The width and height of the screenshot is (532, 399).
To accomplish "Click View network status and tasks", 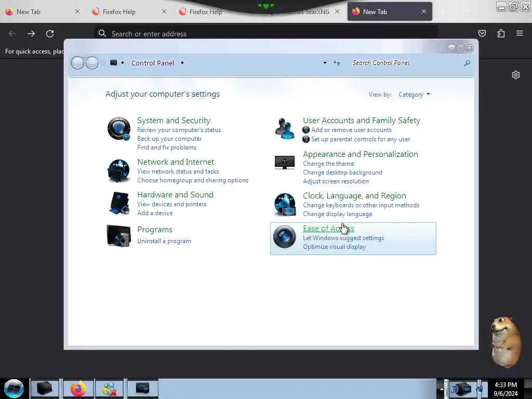I will (178, 171).
